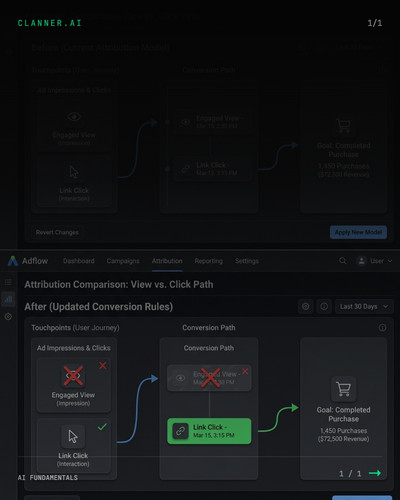400x500 pixels.
Task: Click the After Ad Impressions & Clicks label
Action: (74, 348)
